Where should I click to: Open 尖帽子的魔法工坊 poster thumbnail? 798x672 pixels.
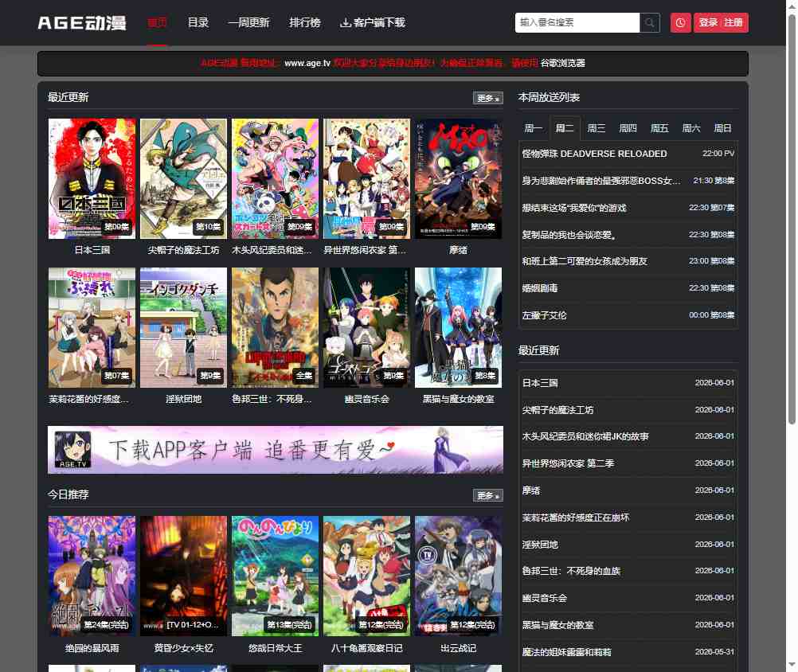(184, 178)
